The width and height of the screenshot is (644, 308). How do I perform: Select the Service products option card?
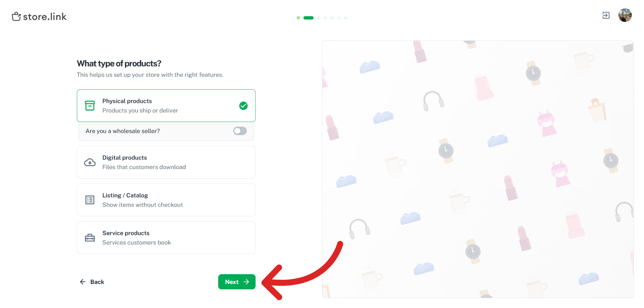166,238
